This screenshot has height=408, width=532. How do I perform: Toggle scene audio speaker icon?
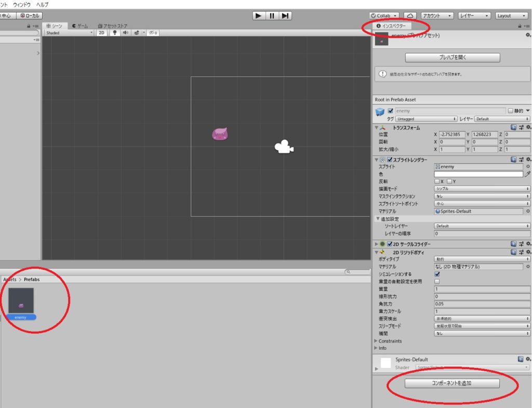tap(126, 33)
